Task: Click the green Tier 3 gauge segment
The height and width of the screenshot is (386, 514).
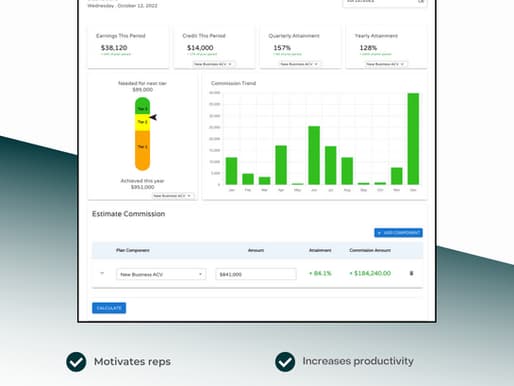Action: [142, 106]
